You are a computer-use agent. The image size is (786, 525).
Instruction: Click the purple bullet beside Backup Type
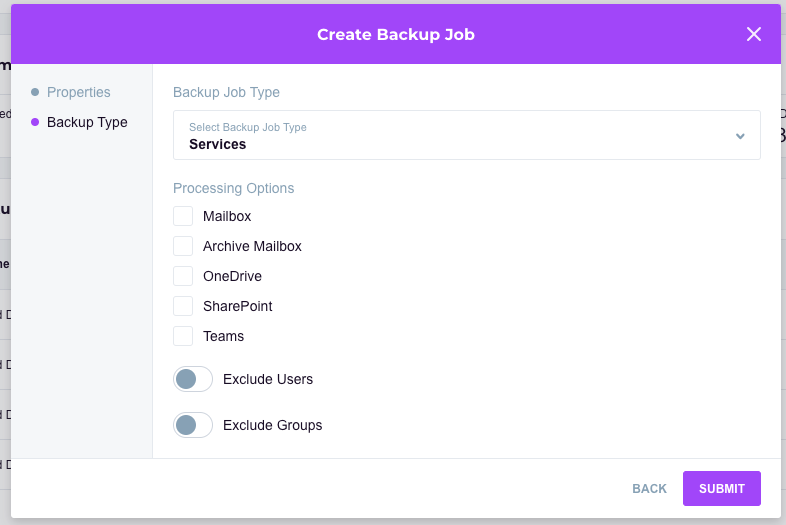pos(35,122)
